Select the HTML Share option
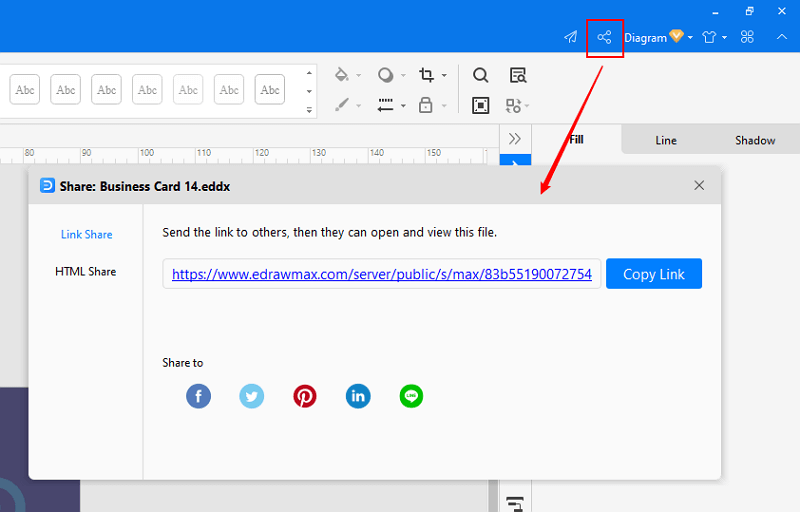The width and height of the screenshot is (800, 512). pyautogui.click(x=86, y=271)
